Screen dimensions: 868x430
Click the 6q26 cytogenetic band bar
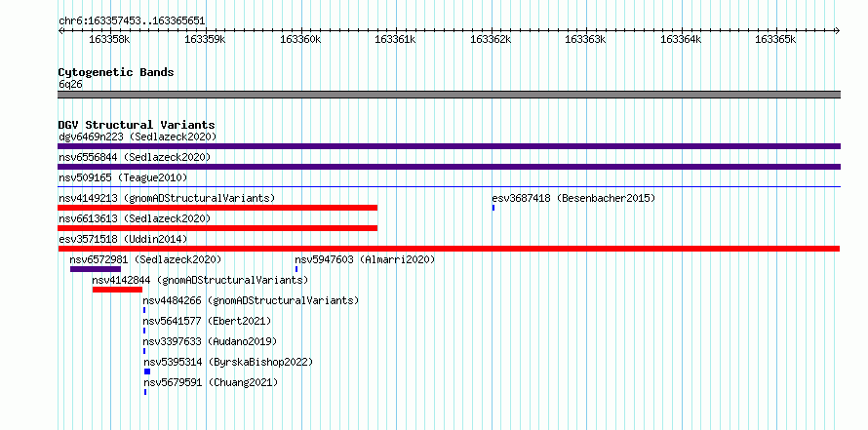pos(449,95)
